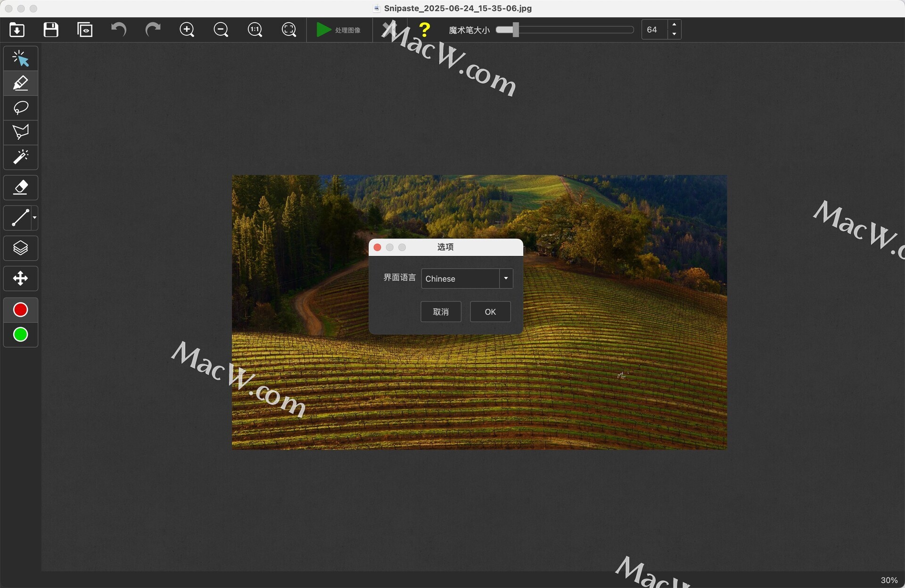Undo the last action

tap(119, 30)
